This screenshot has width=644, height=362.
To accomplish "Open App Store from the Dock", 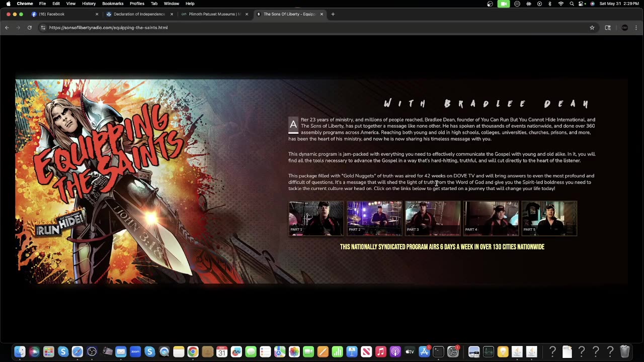I will [x=424, y=352].
